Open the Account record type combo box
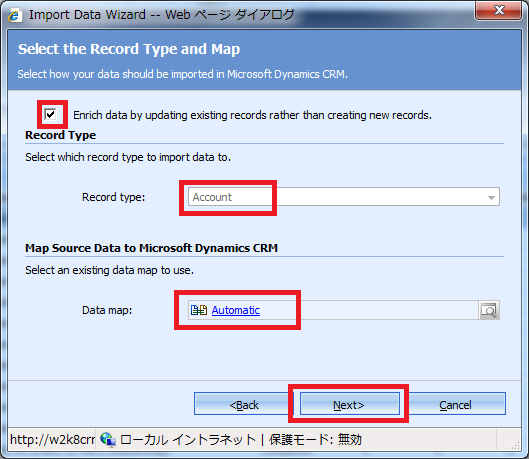This screenshot has height=459, width=529. [344, 197]
